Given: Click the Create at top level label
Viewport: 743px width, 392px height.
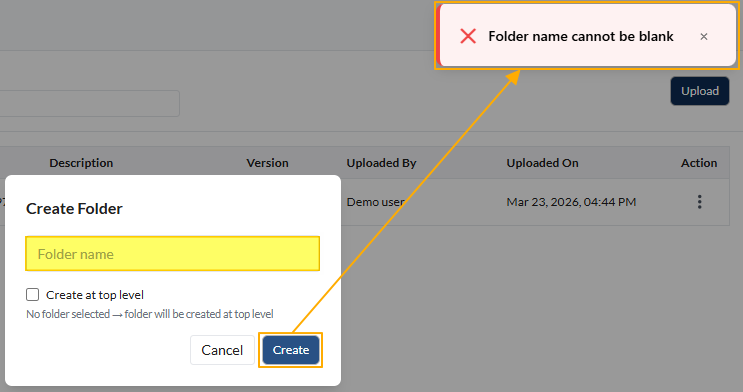Looking at the screenshot, I should (95, 295).
